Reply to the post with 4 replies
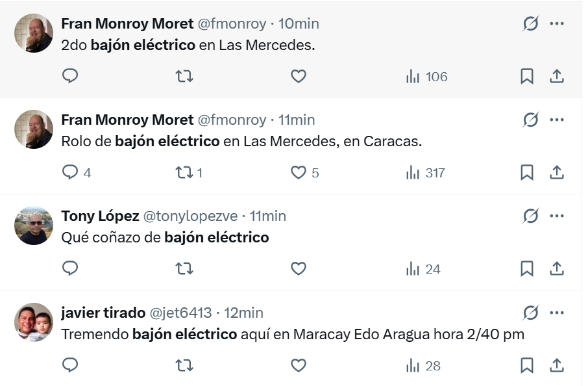 tap(70, 173)
